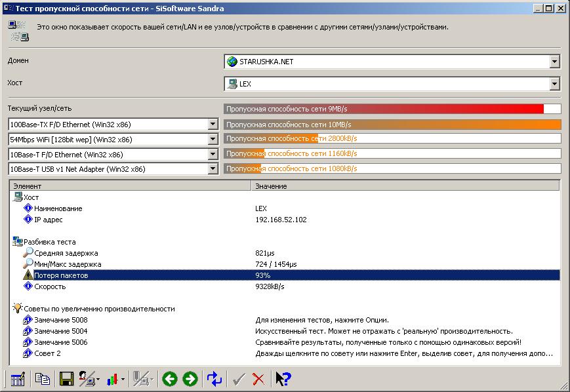Click the red X cancel icon
The image size is (570, 392).
[258, 379]
